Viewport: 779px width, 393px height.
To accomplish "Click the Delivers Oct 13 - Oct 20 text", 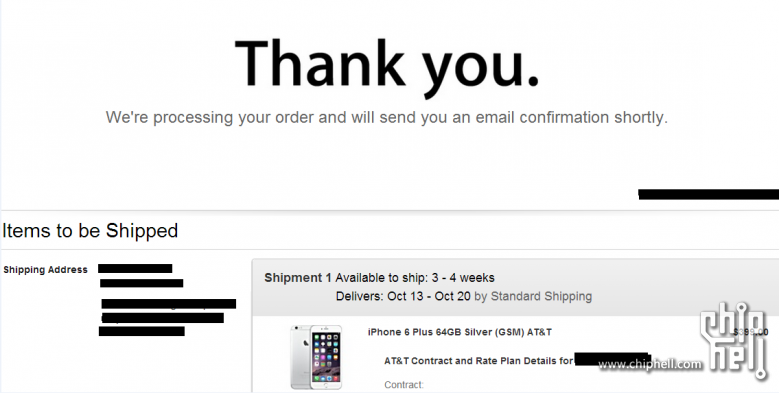I will click(x=403, y=296).
